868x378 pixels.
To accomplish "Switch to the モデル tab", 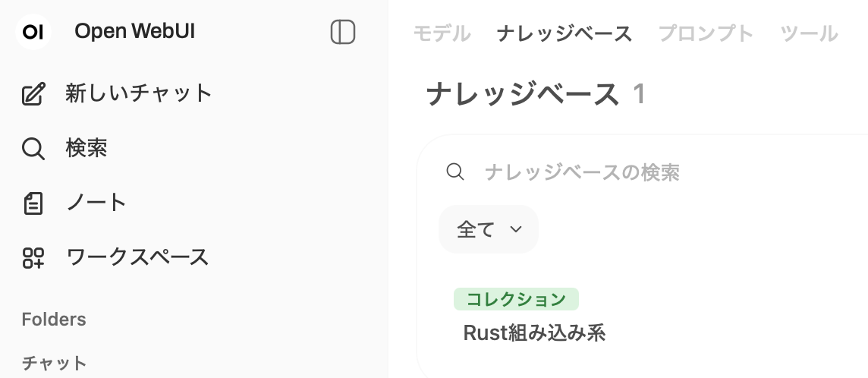I will click(442, 33).
